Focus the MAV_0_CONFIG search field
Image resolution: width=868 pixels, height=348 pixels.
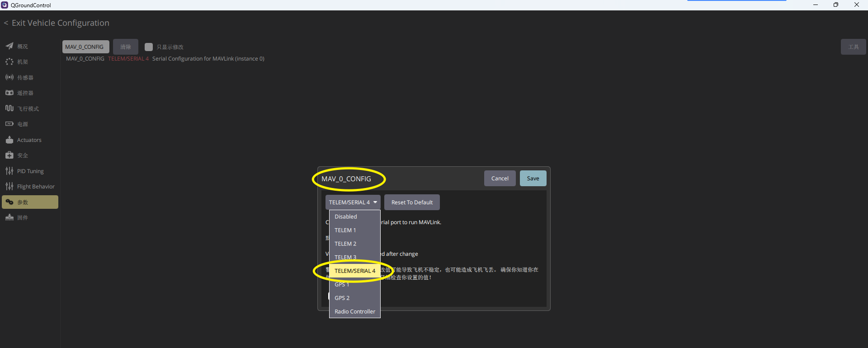pos(86,47)
